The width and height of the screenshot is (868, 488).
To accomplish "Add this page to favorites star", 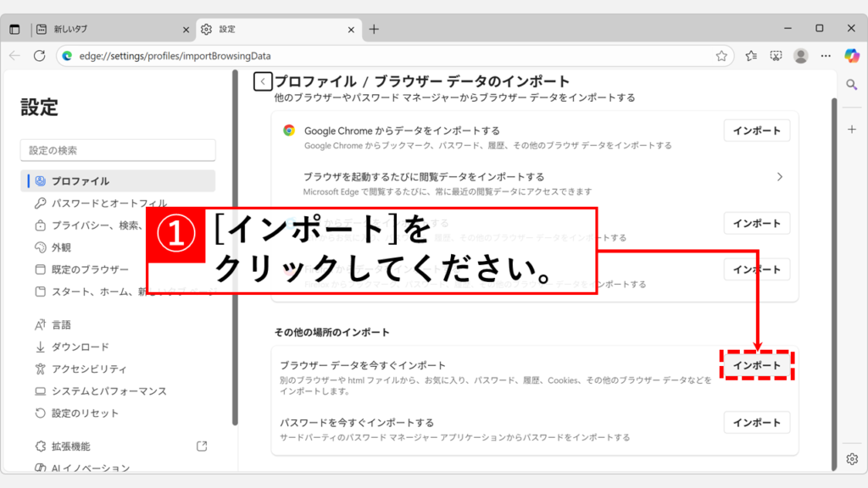I will (721, 56).
